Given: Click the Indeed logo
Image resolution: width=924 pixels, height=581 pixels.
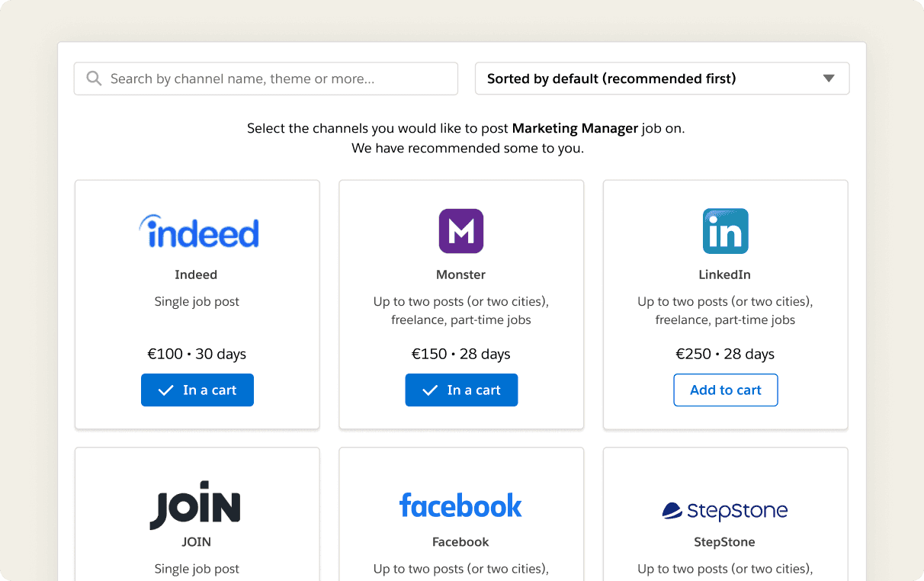Looking at the screenshot, I should coord(199,231).
